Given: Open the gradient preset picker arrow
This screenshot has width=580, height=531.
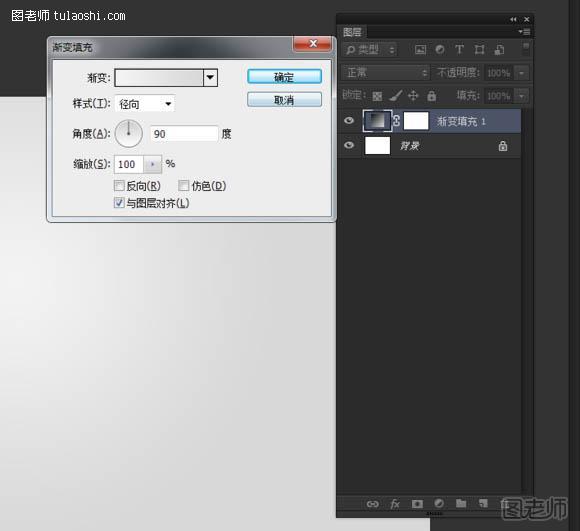Looking at the screenshot, I should pos(210,77).
